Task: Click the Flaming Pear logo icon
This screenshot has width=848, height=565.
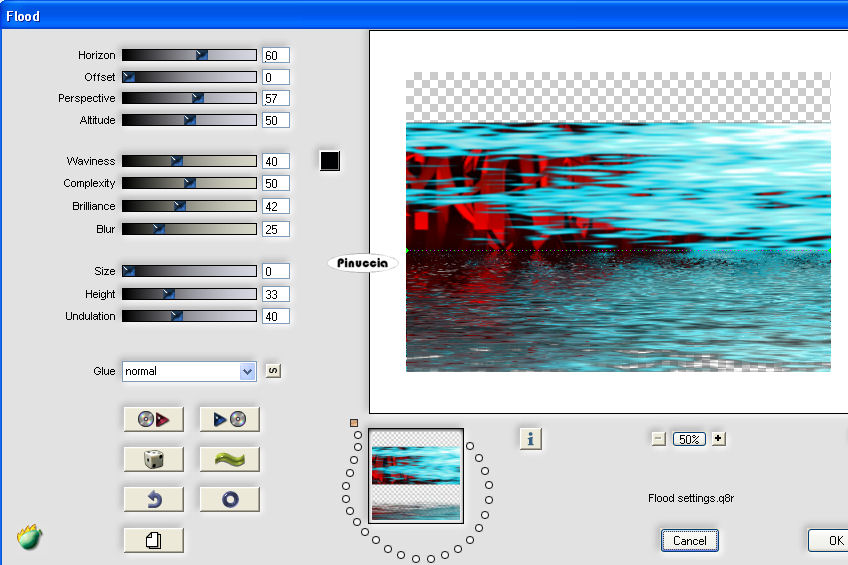Action: 29,537
